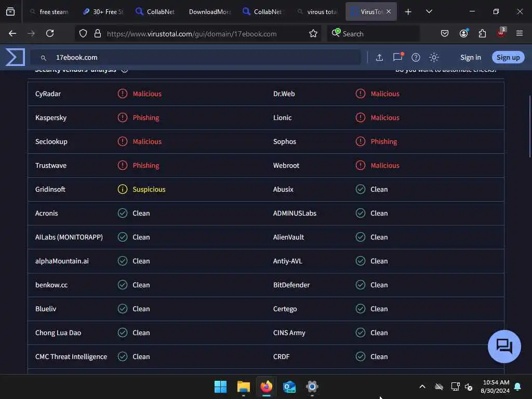The height and width of the screenshot is (399, 532).
Task: Switch to the free steam tab
Action: tap(49, 11)
